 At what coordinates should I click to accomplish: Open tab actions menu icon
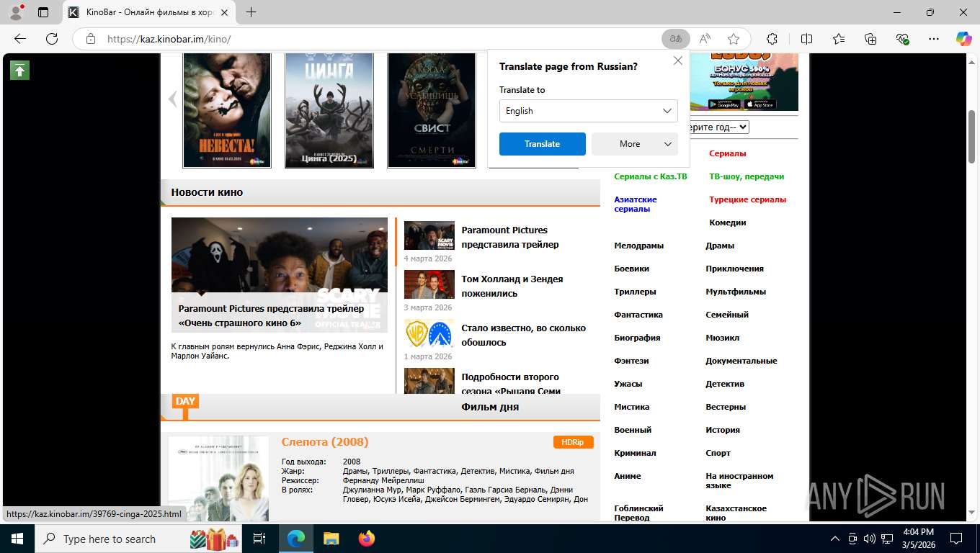(43, 12)
